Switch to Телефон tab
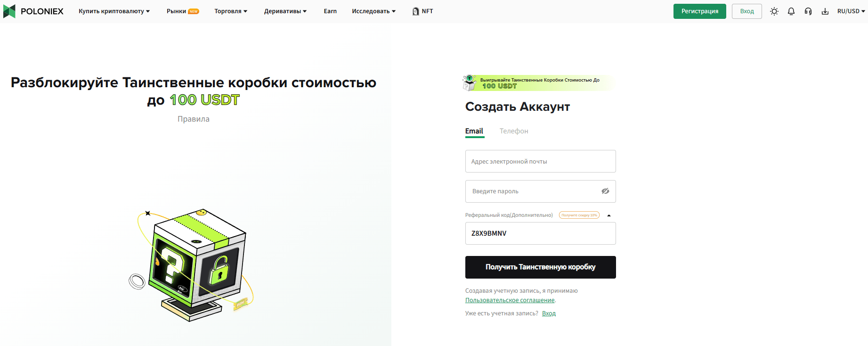This screenshot has height=346, width=868. pyautogui.click(x=514, y=131)
